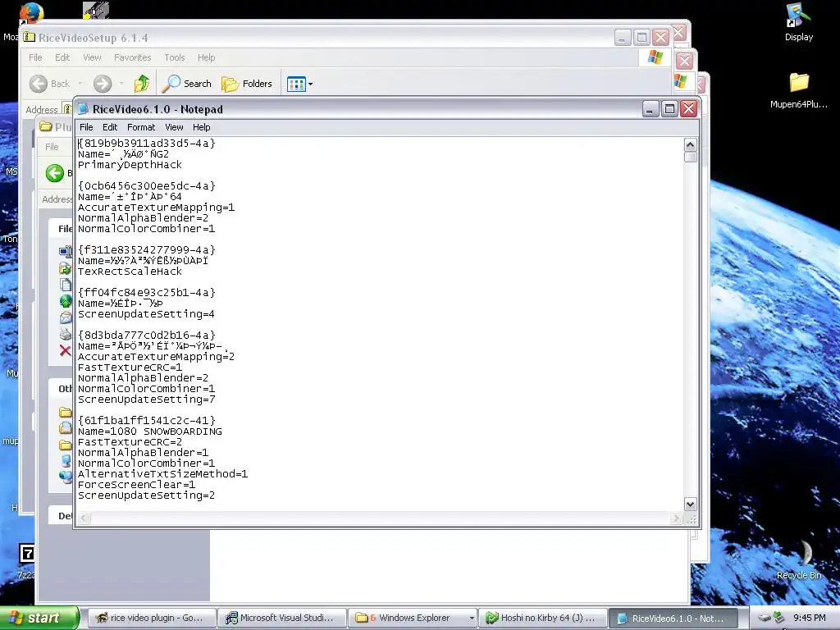The image size is (840, 630).
Task: Click red delete X icon in side panel
Action: coord(66,350)
